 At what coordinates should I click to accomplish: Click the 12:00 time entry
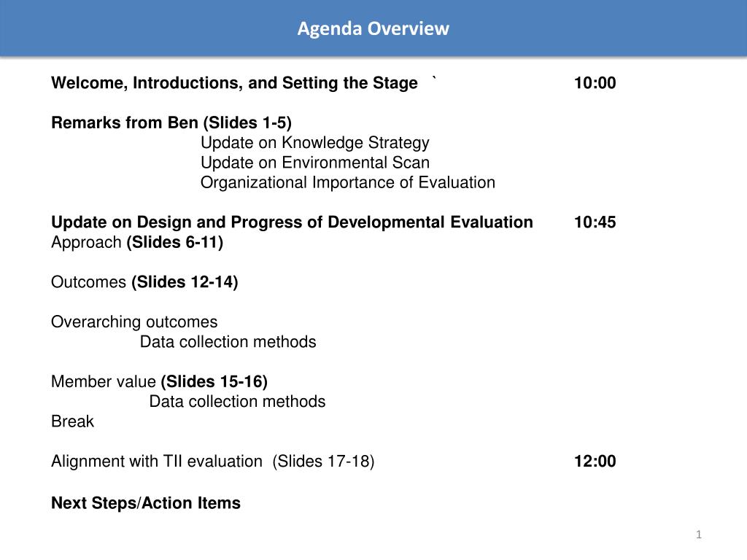tap(595, 462)
